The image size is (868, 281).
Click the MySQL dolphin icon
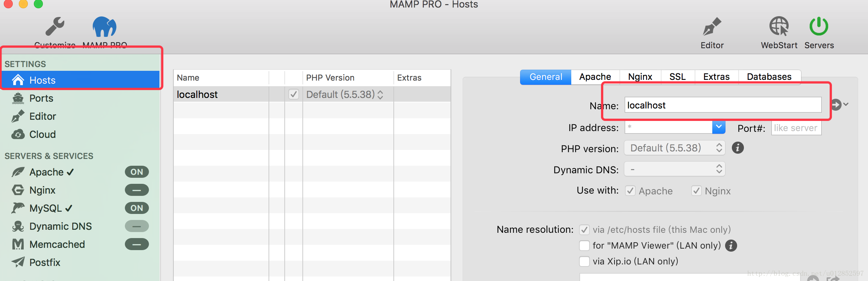(18, 208)
